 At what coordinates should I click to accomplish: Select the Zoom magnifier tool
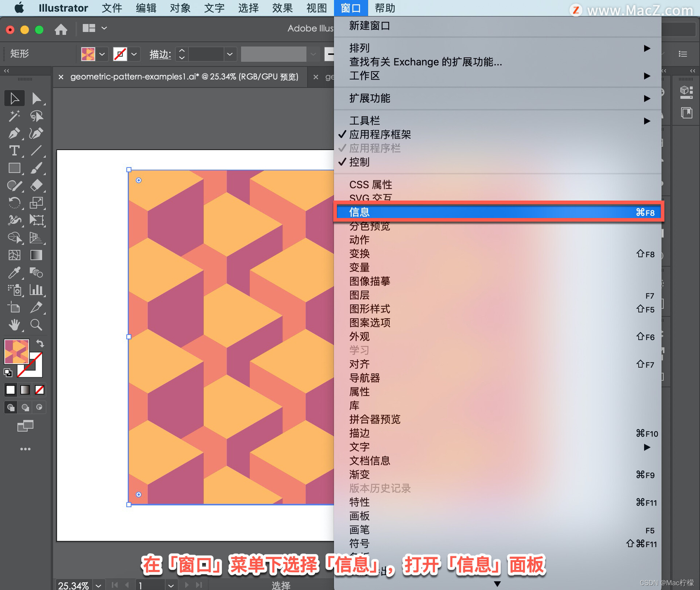click(x=36, y=324)
